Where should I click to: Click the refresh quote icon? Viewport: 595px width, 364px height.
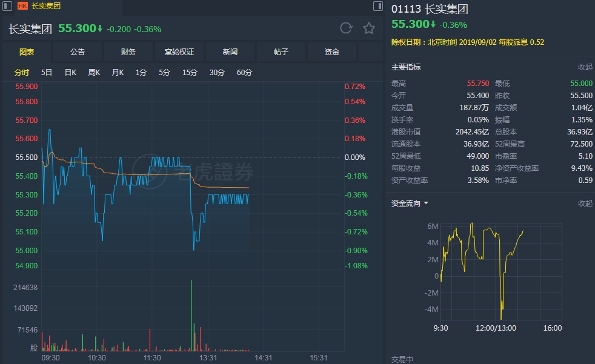[x=346, y=28]
